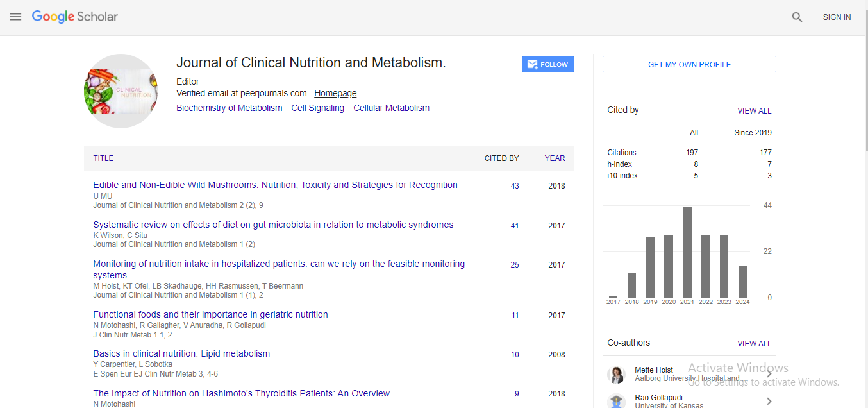Click the 2018 citations bar

pos(631,285)
